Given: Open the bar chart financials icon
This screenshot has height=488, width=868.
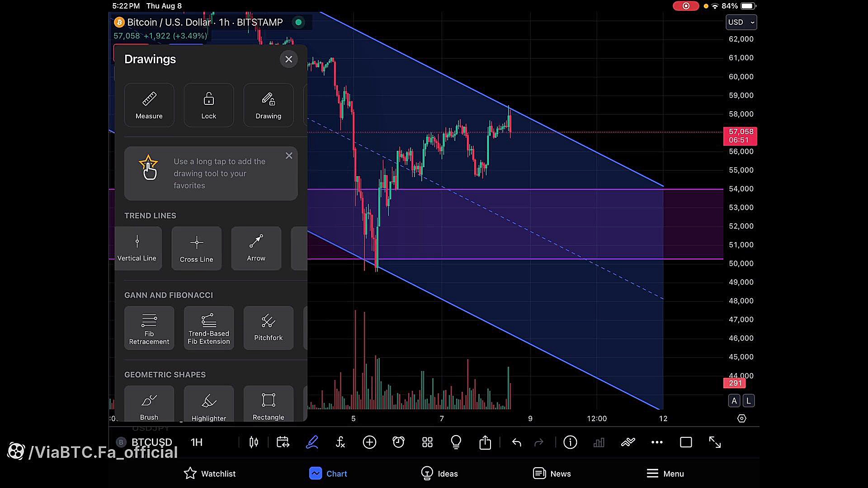Looking at the screenshot, I should point(599,442).
